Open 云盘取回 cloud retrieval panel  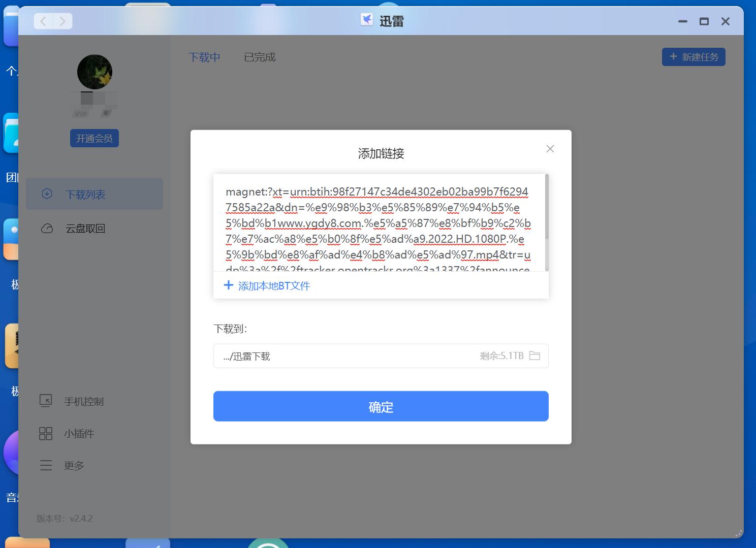(84, 229)
